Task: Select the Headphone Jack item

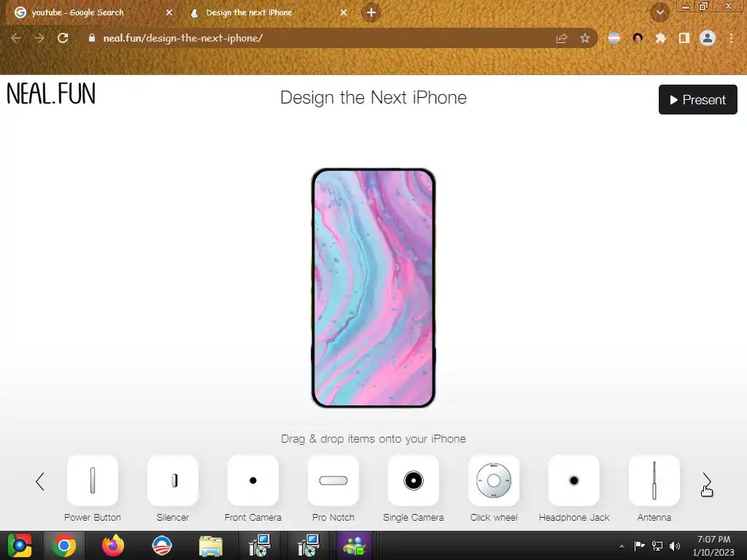Action: pyautogui.click(x=574, y=480)
